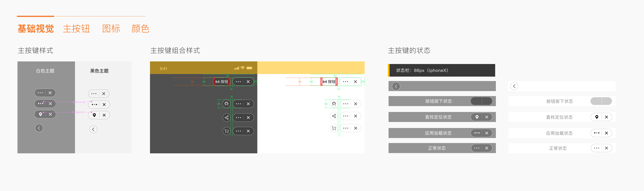Click the share icon in light mockup
This screenshot has width=644, height=191.
334,116
